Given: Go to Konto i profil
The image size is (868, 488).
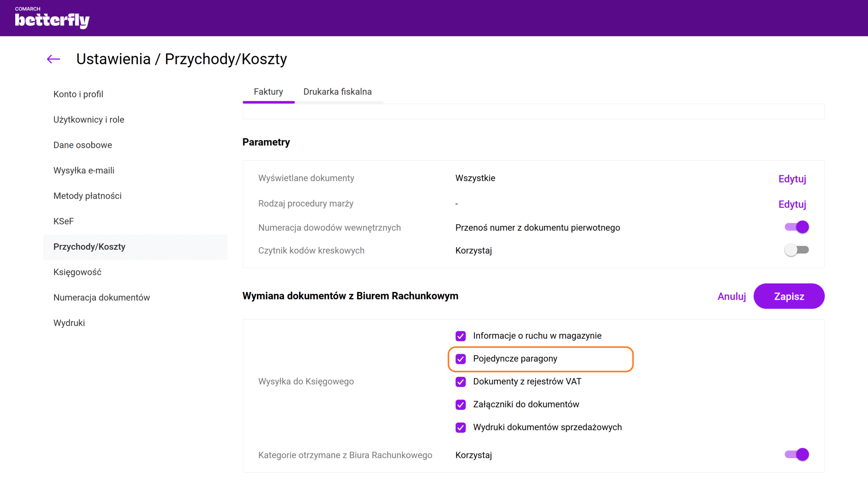Looking at the screenshot, I should pos(78,94).
